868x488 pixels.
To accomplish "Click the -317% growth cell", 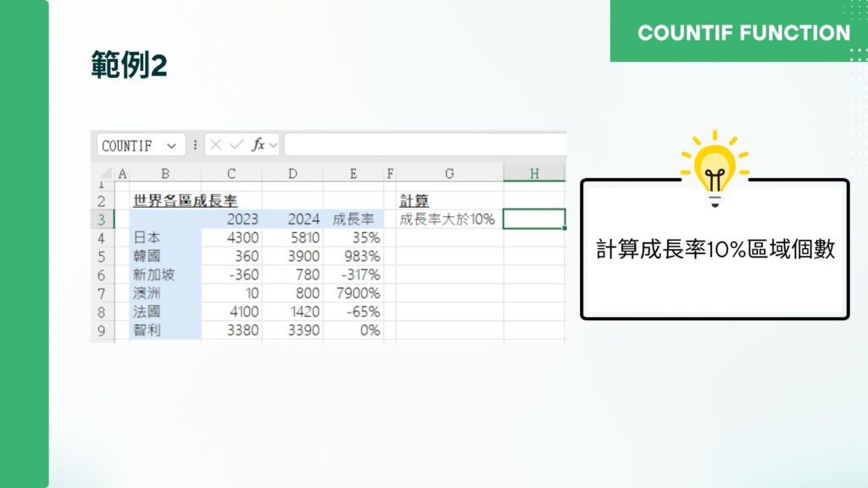I will (353, 275).
